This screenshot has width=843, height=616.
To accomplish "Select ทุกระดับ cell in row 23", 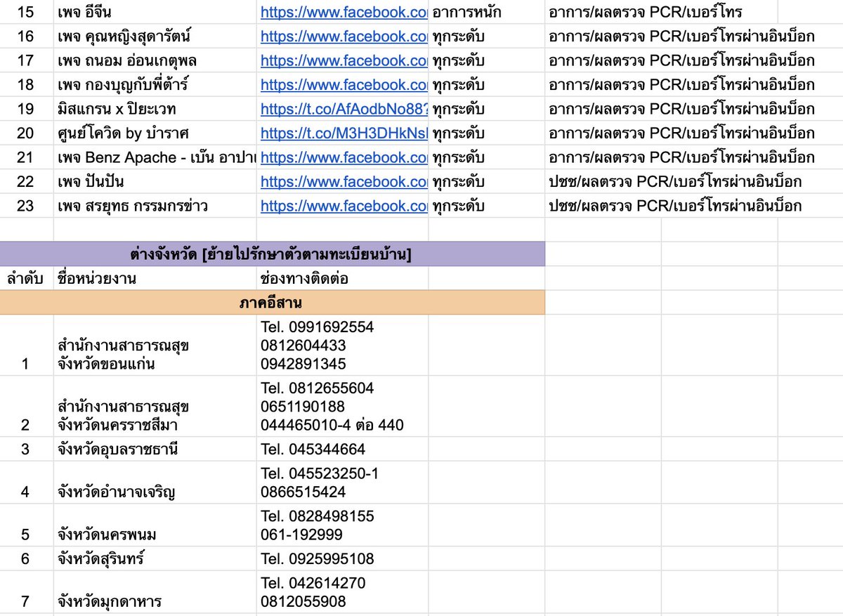I will click(487, 206).
